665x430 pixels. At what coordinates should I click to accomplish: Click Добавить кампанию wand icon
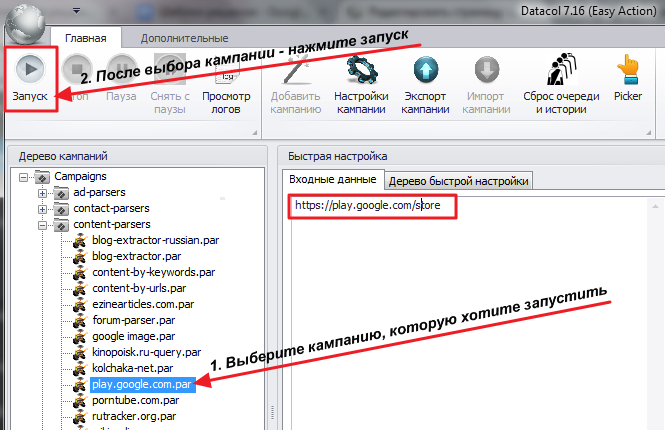click(296, 70)
